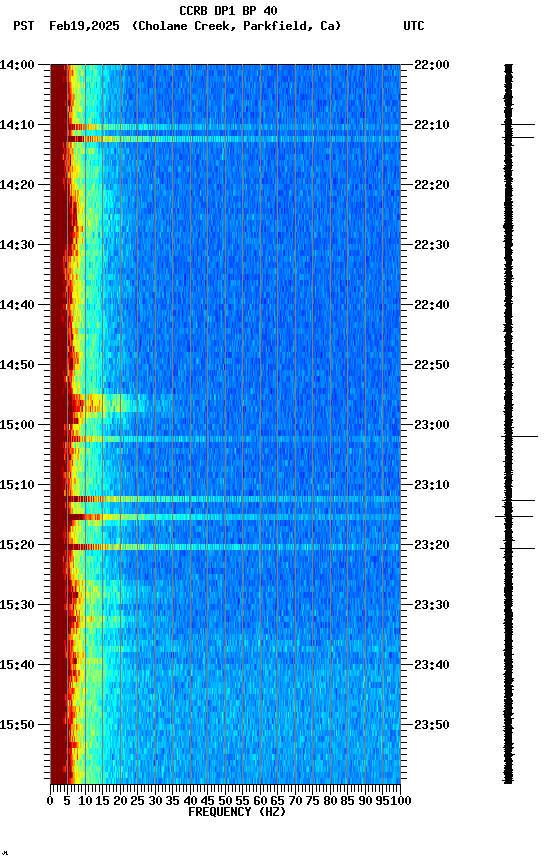
Task: Click the "14:50" PST time label
Action: pyautogui.click(x=17, y=365)
